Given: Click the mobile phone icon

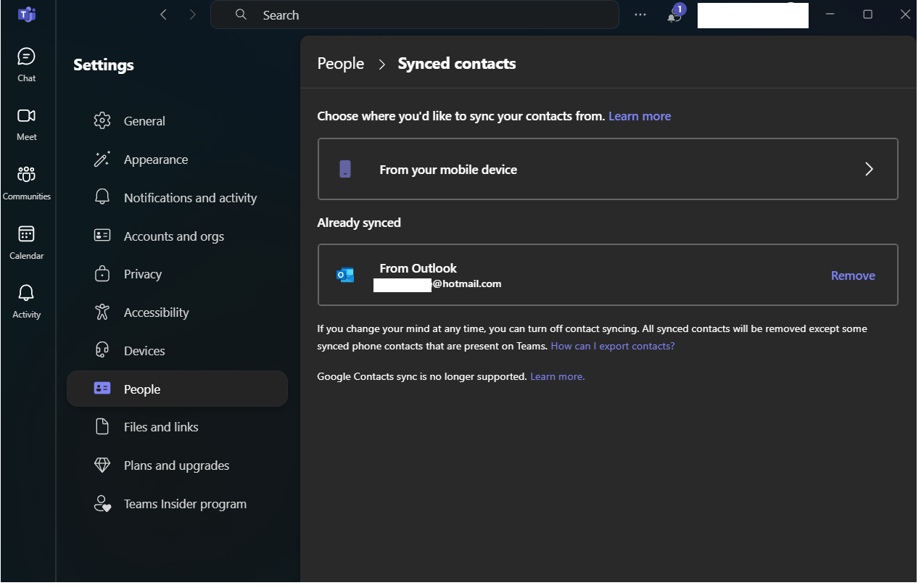Looking at the screenshot, I should [x=345, y=169].
